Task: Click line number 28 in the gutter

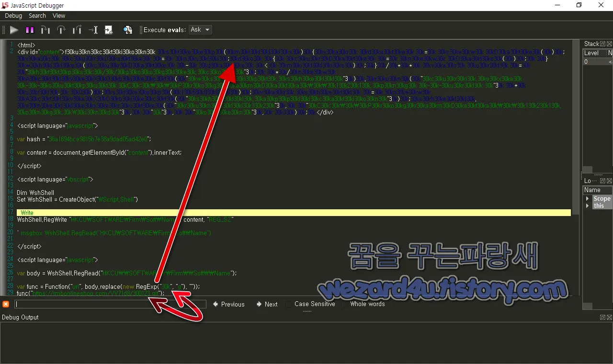Action: click(x=11, y=286)
